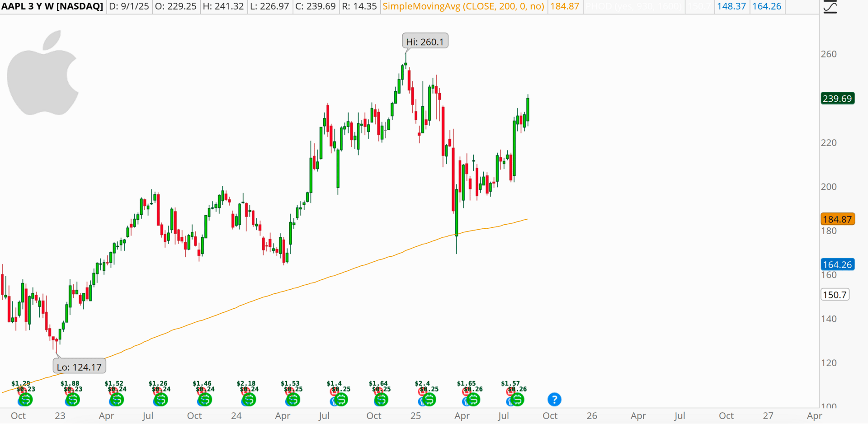The image size is (868, 424).
Task: Click the 260 price axis label
Action: 829,54
